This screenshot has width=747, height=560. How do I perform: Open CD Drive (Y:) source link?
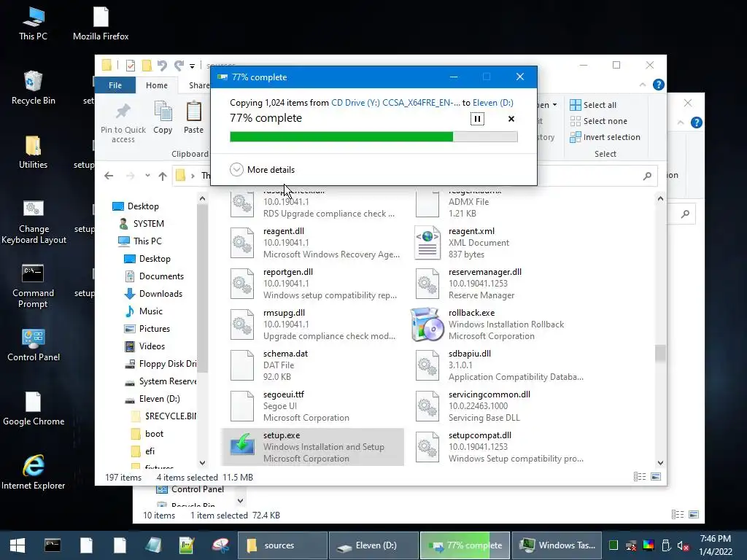click(x=396, y=102)
